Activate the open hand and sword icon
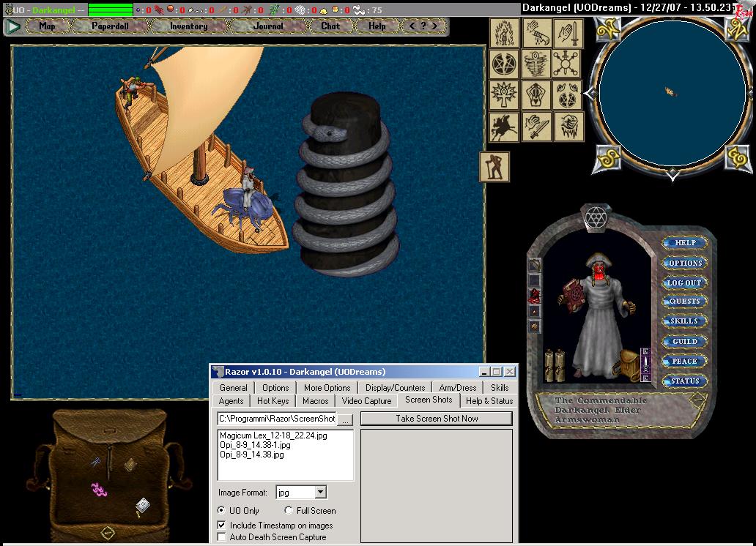This screenshot has height=546, width=756. (568, 33)
